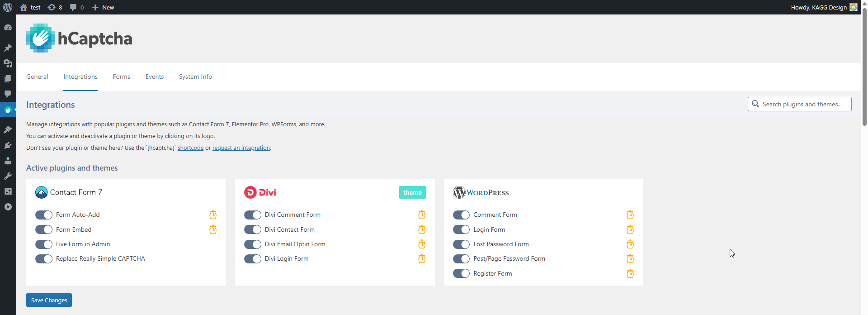Image resolution: width=868 pixels, height=315 pixels.
Task: Open the WordPress Dashboard sidebar icon
Action: pyautogui.click(x=8, y=28)
